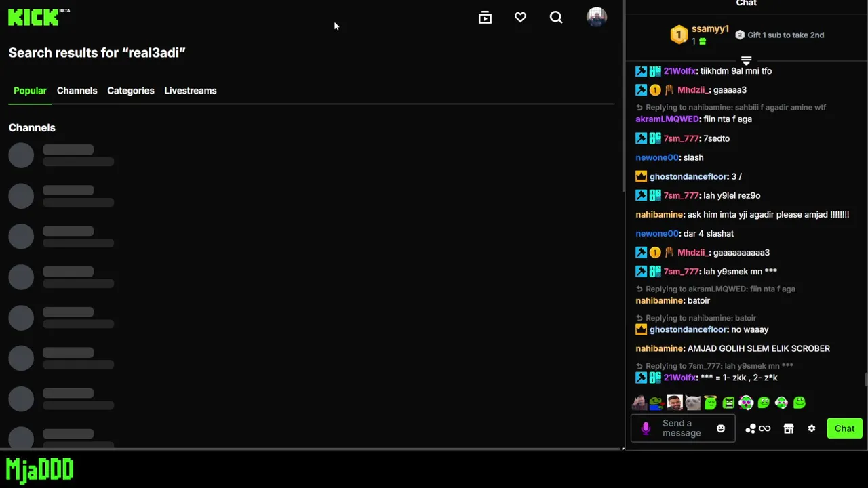Click the gold 1 badge beside Mhdzii_ "gaaaaa3"
868x488 pixels.
tap(655, 89)
